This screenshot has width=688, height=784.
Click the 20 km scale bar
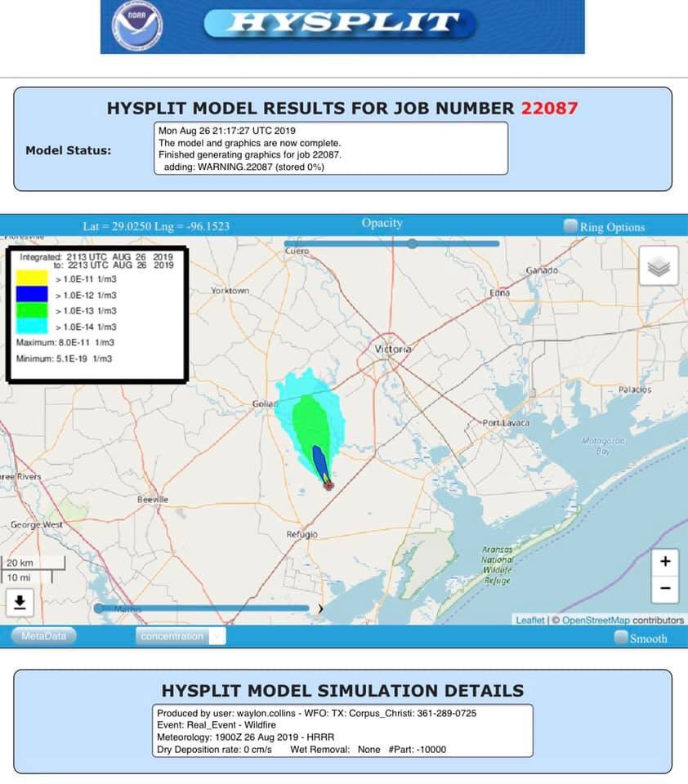(33, 563)
